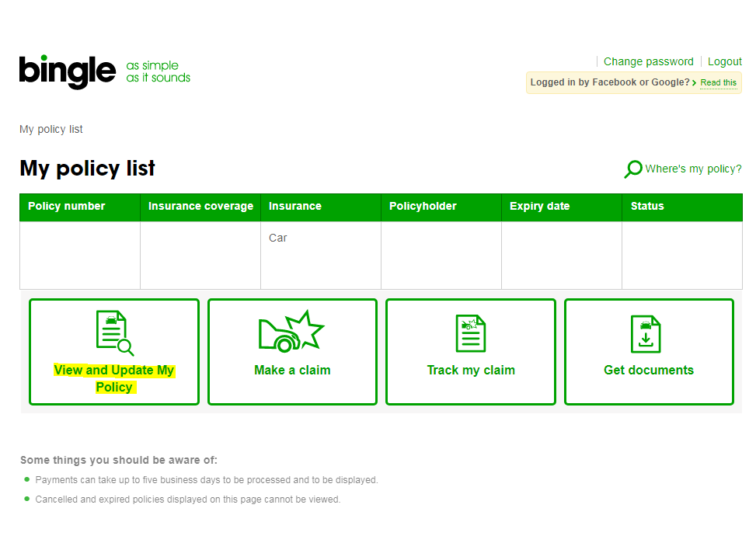Select the Track my claim label
This screenshot has width=756, height=536.
pyautogui.click(x=471, y=371)
